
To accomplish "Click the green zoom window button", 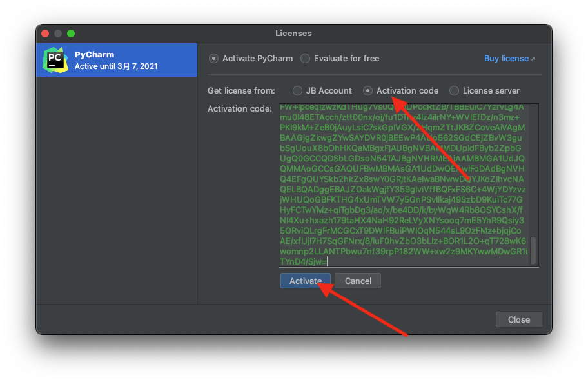I will pos(71,34).
